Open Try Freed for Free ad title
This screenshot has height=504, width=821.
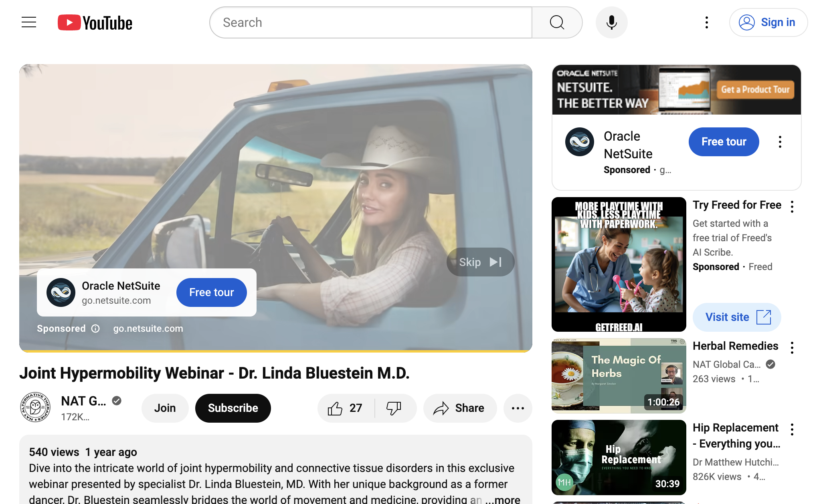(737, 205)
